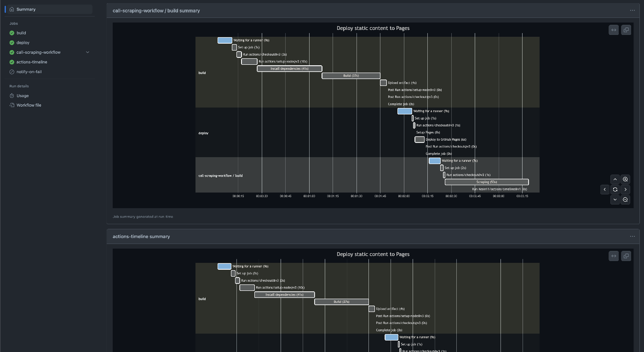Click Set up job (3s) bar in first diagram

coord(235,47)
